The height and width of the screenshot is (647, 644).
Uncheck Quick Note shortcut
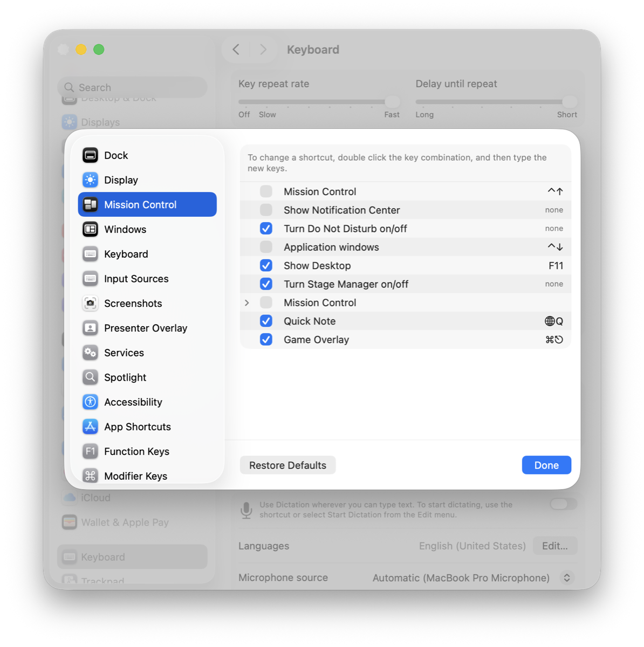click(266, 321)
